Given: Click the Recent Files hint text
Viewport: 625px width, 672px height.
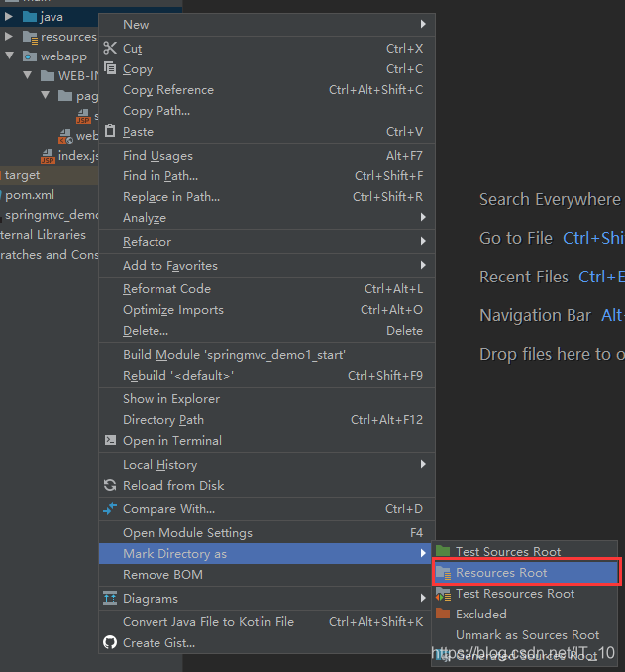Looking at the screenshot, I should pos(524,277).
